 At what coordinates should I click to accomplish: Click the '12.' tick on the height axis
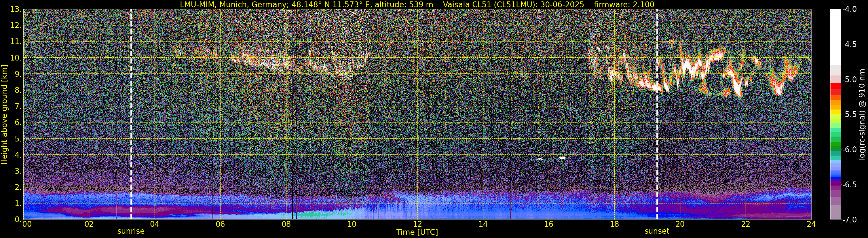click(16, 26)
